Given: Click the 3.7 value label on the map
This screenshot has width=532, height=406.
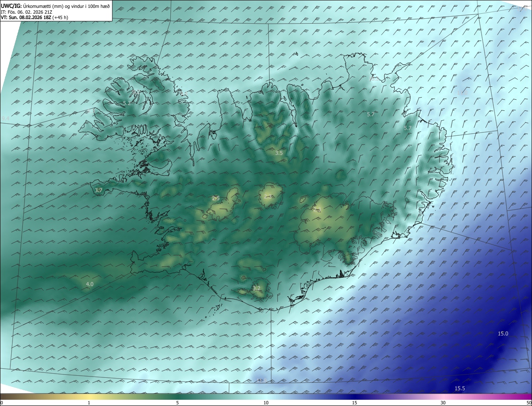Looking at the screenshot, I should (99, 191).
